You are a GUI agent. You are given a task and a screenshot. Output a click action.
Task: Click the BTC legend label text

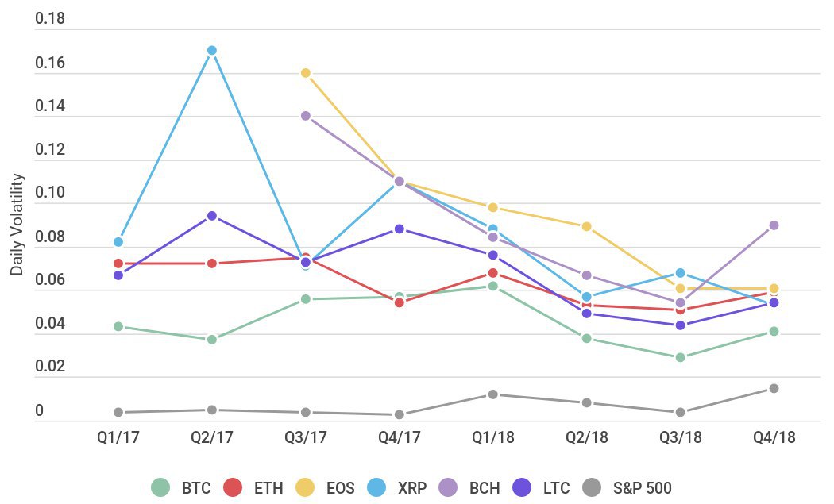[x=195, y=487]
